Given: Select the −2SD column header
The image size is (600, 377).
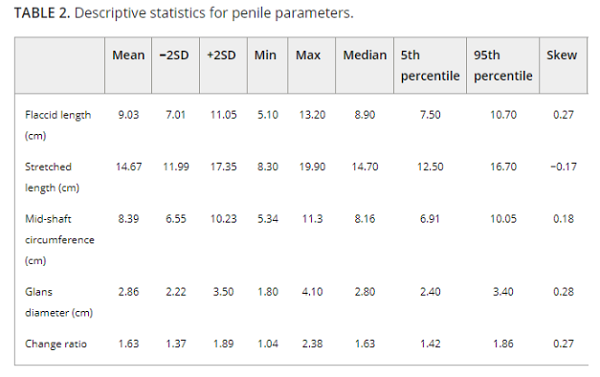Looking at the screenshot, I should pos(174,55).
